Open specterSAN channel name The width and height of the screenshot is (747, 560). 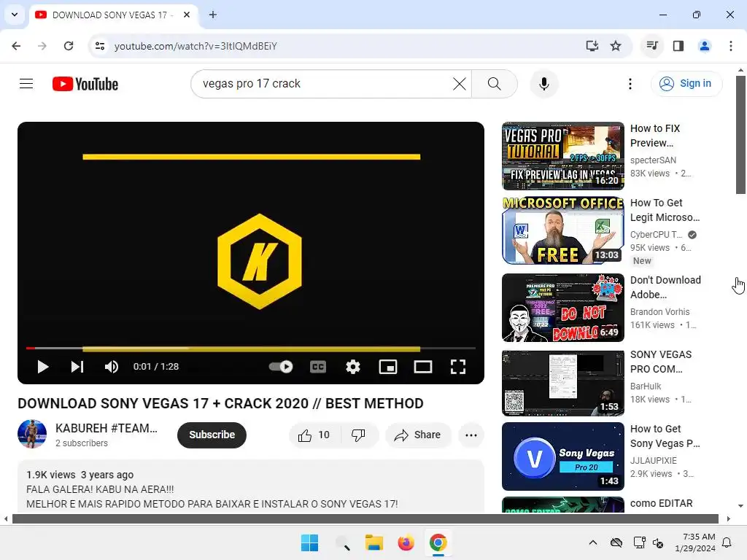[653, 160]
